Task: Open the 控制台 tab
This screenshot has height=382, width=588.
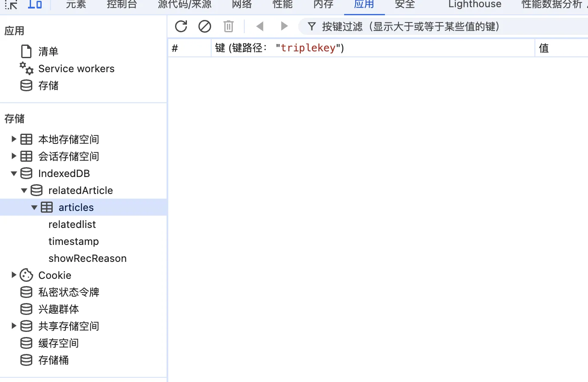Action: (122, 4)
